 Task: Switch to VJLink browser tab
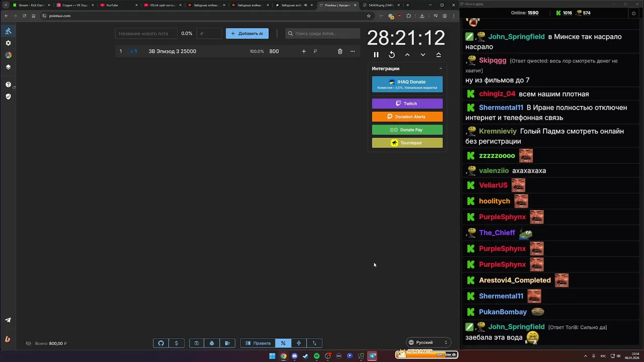click(x=161, y=5)
